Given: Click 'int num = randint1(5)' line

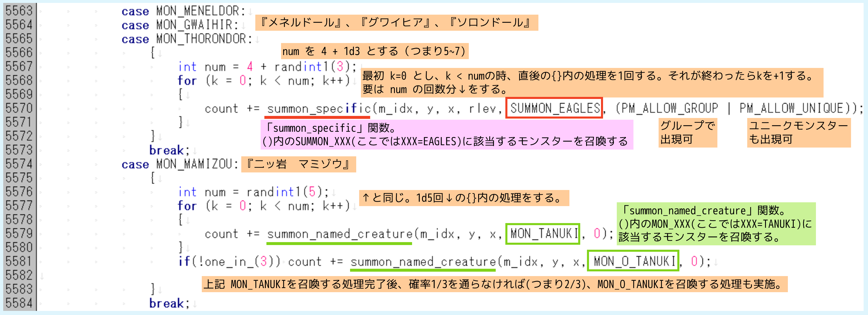Looking at the screenshot, I should [x=253, y=192].
